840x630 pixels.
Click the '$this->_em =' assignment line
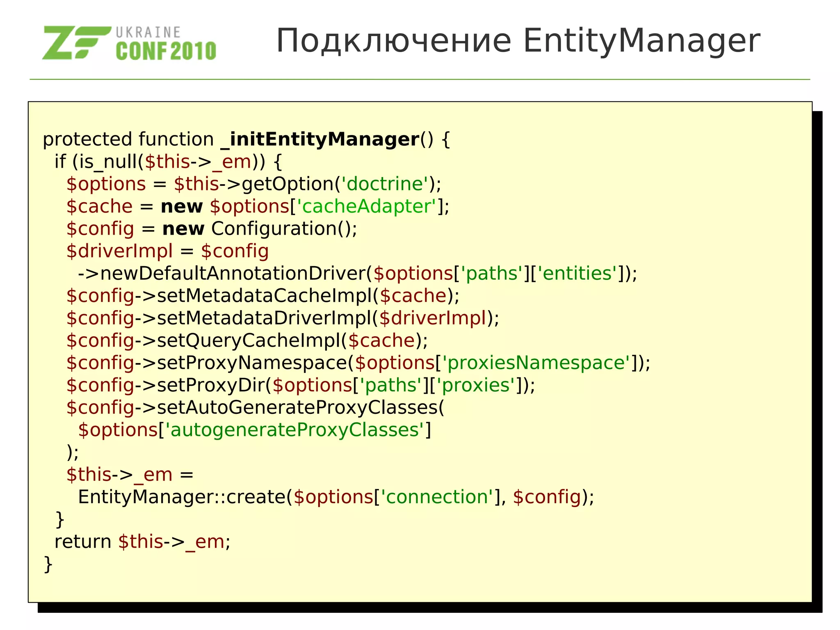coord(130,475)
